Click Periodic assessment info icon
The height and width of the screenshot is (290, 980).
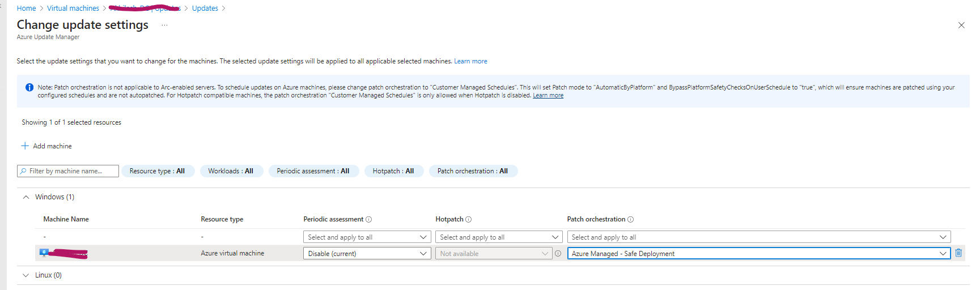369,219
